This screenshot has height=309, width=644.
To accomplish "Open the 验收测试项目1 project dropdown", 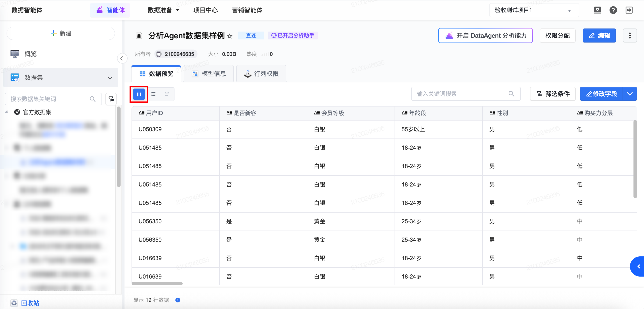I will tap(534, 10).
